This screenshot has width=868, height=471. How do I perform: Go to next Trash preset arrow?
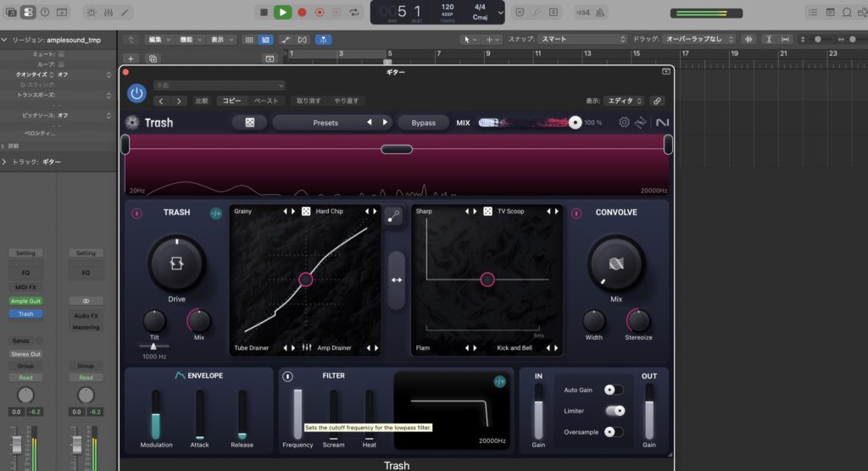385,122
